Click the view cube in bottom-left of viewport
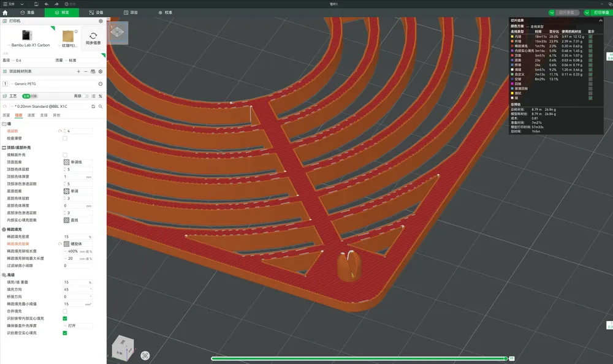Image resolution: width=613 pixels, height=364 pixels. click(x=123, y=347)
